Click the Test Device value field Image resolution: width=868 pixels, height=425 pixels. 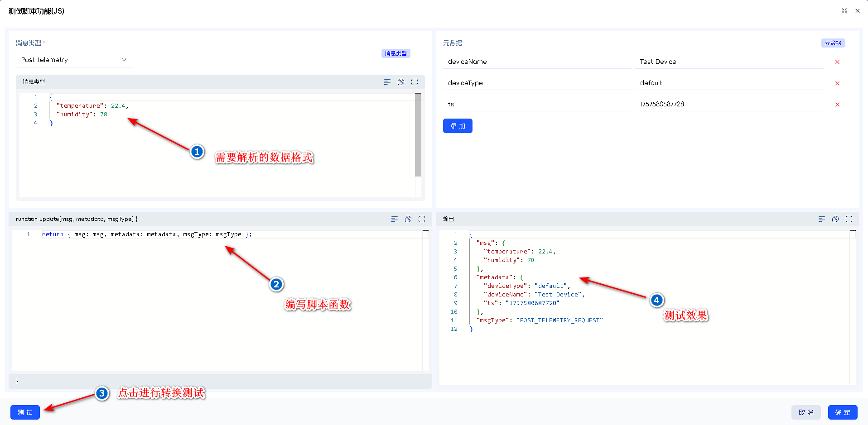click(x=728, y=62)
